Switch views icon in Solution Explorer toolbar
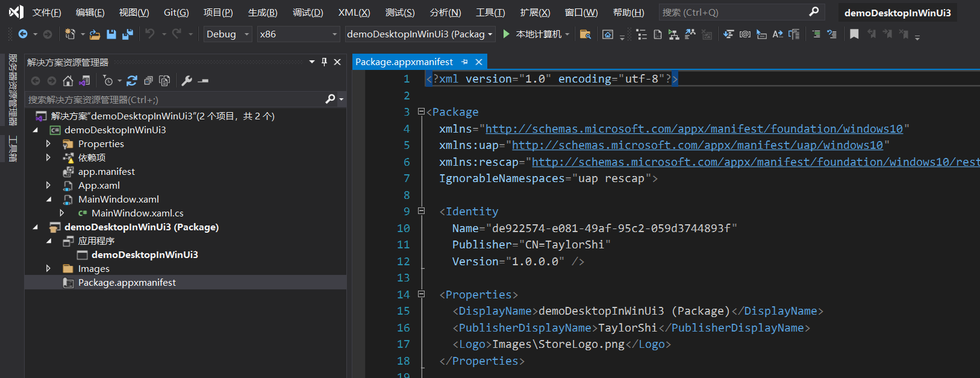Screen dimensions: 980x378 click(x=84, y=81)
